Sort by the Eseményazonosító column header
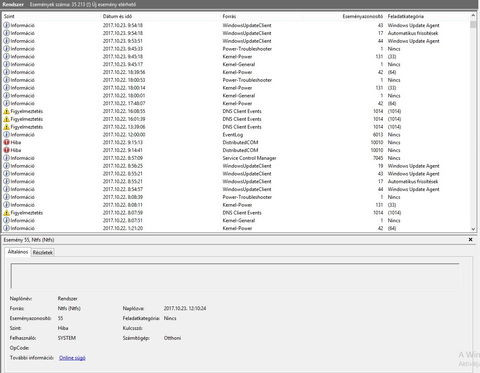This screenshot has height=373, width=480. click(x=362, y=16)
